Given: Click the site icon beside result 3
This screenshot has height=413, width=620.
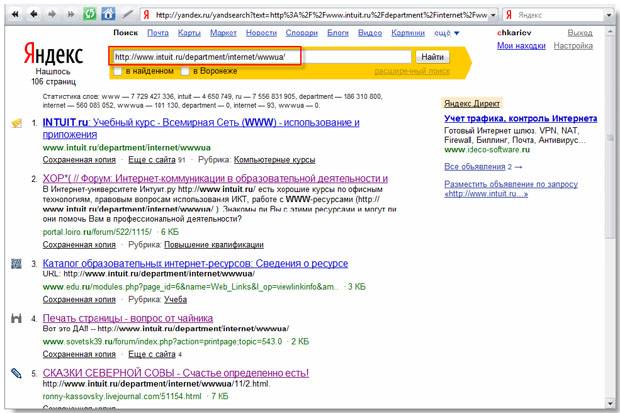Looking at the screenshot, I should [16, 263].
